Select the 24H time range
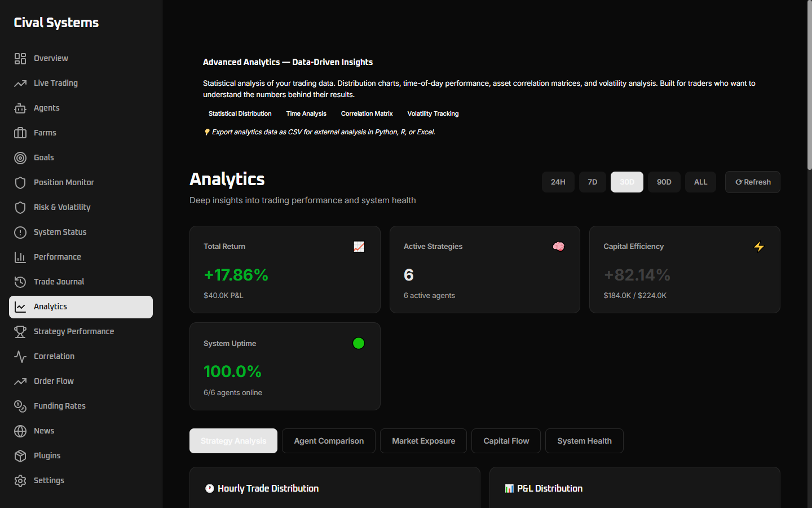 [558, 182]
